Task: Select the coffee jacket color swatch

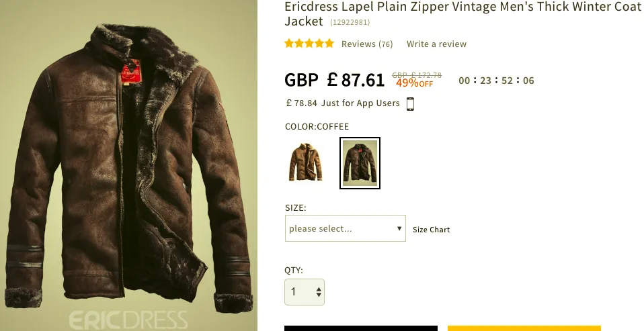Action: coord(360,163)
